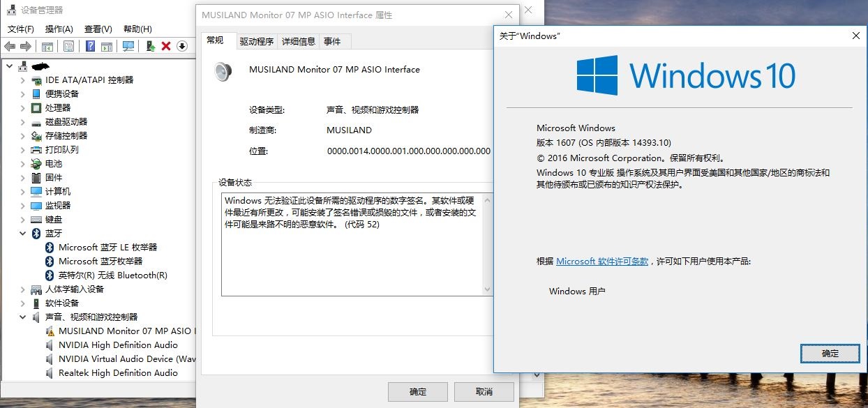This screenshot has height=408, width=868.
Task: Scan for hardware changes using toolbar icon
Action: (x=128, y=46)
